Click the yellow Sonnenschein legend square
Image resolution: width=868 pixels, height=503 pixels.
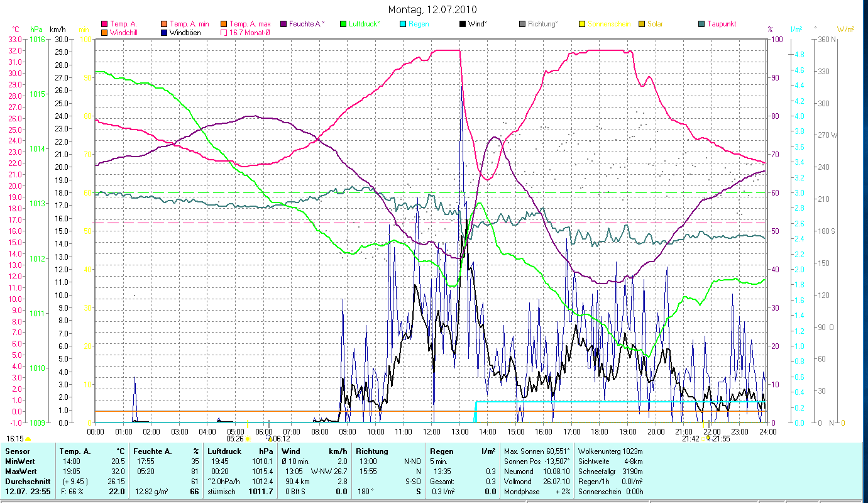pos(582,24)
